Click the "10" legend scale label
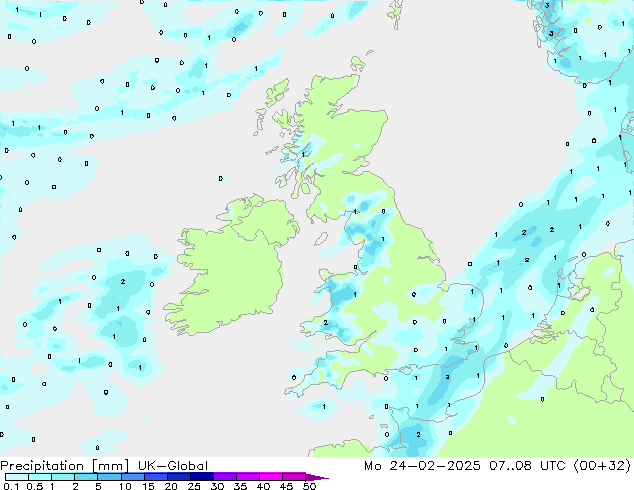Screen dimensions: 634x490 [x=125, y=486]
